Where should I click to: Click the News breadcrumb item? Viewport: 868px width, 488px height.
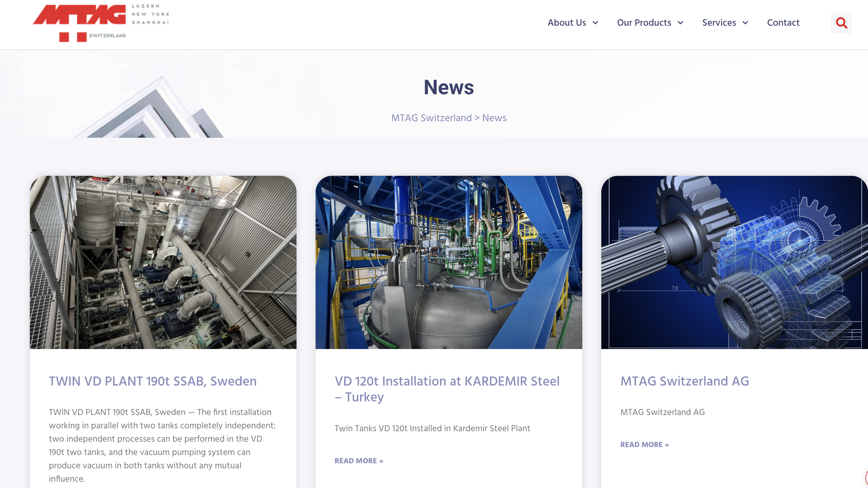(x=494, y=118)
